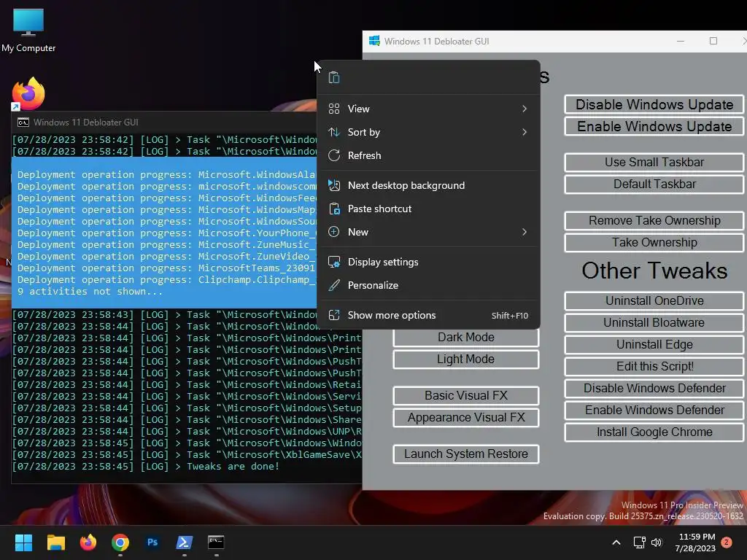Viewport: 747px width, 560px height.
Task: Click the Enable Windows Update button
Action: click(654, 126)
